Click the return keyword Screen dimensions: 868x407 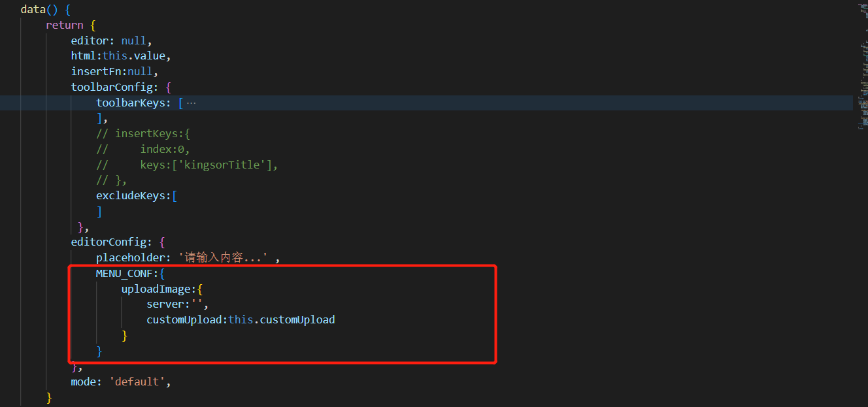click(x=64, y=25)
